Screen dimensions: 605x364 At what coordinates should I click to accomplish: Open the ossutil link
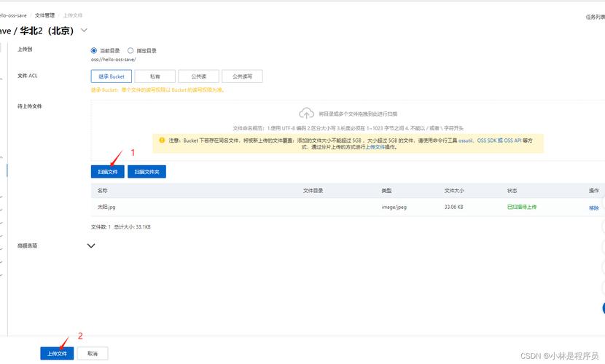[465, 141]
